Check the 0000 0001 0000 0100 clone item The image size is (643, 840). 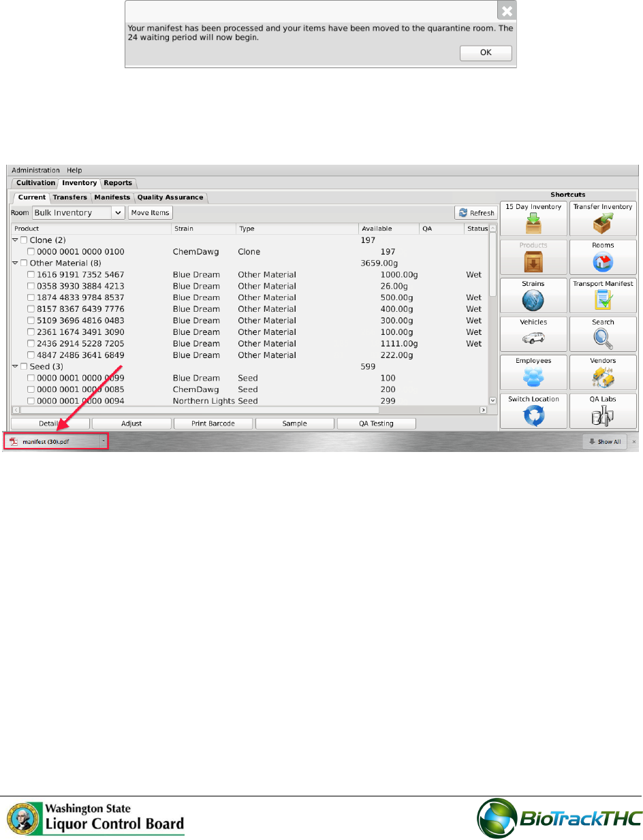31,252
